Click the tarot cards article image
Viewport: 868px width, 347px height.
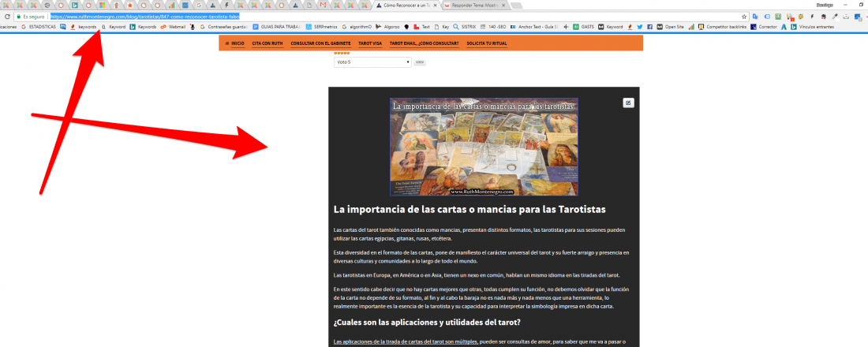(x=484, y=147)
